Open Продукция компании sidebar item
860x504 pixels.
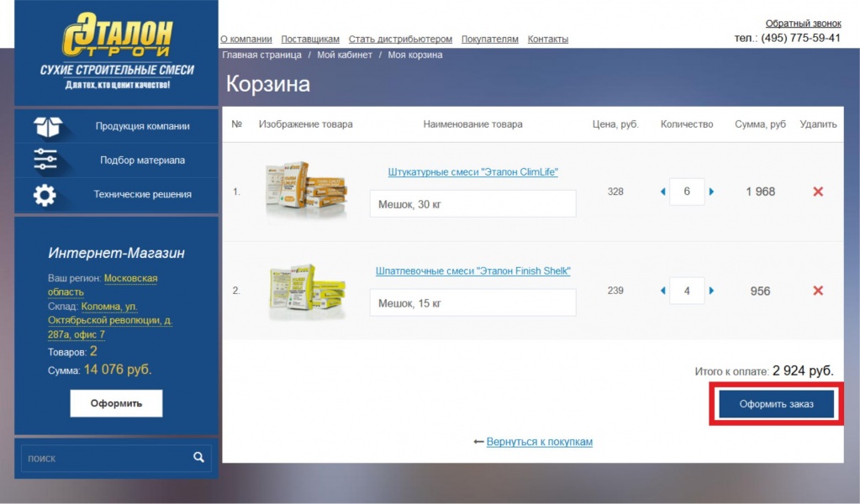pos(116,126)
